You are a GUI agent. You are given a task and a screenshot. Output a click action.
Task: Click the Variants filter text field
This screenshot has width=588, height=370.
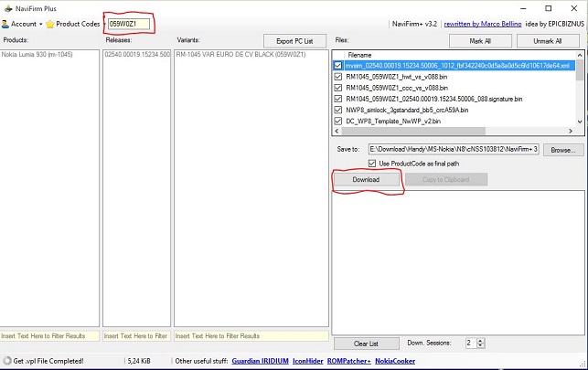click(x=250, y=336)
